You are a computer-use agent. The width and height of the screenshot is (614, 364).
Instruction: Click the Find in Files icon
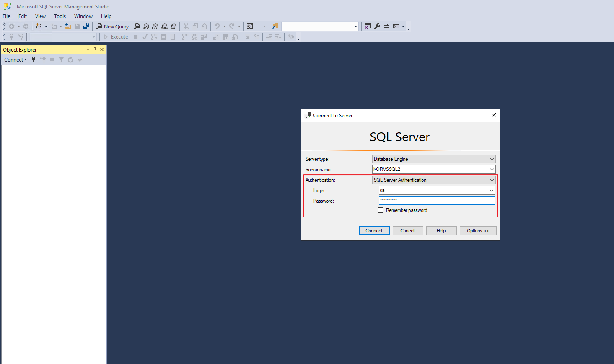coord(275,26)
